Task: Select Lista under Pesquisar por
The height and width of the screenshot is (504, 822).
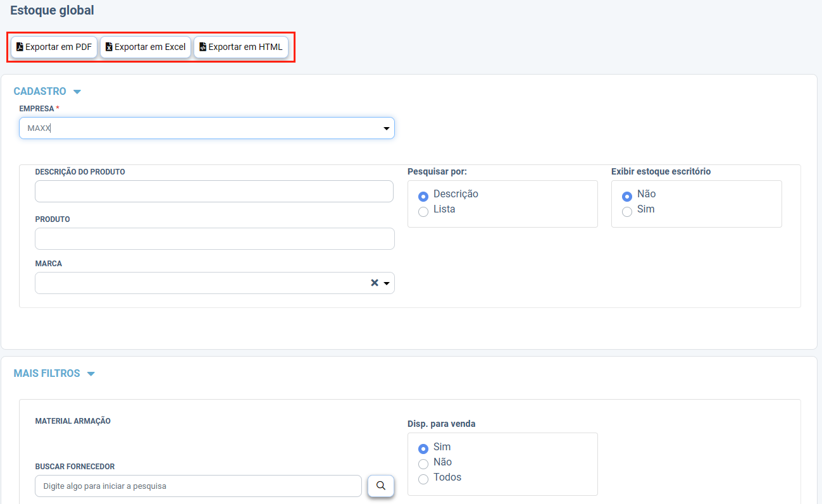Action: 423,212
